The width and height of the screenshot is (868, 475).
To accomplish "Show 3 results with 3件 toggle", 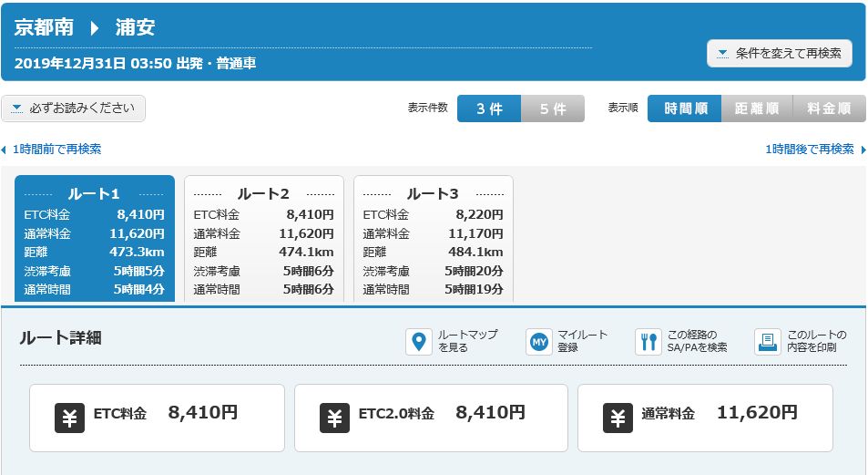I will tap(489, 108).
